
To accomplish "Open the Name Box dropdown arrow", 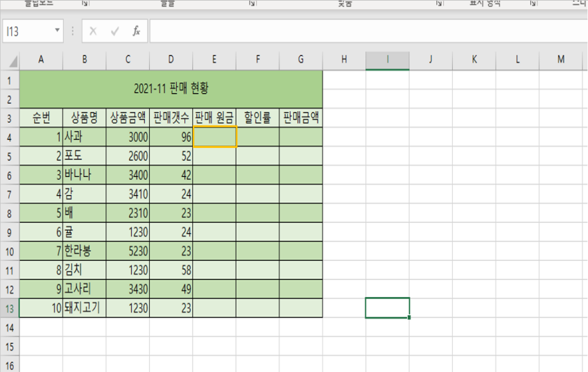I will tap(58, 30).
